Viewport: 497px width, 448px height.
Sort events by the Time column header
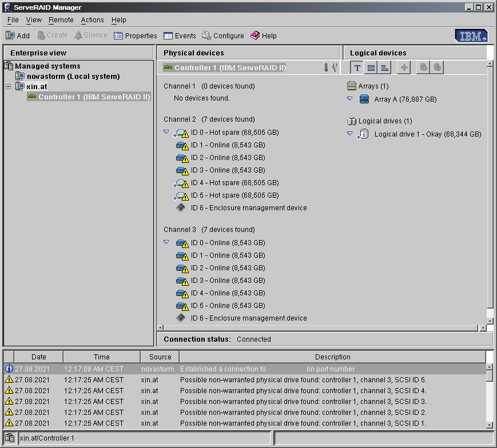[x=102, y=357]
